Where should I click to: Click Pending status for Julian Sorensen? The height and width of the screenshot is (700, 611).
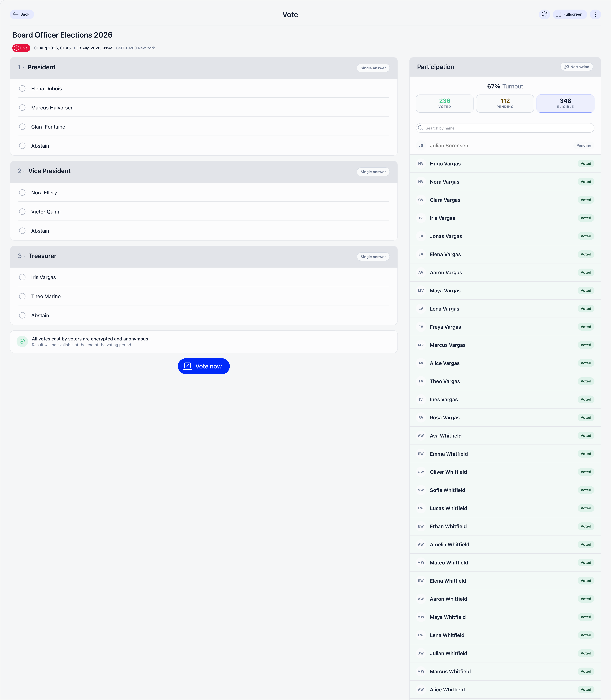[x=584, y=146]
